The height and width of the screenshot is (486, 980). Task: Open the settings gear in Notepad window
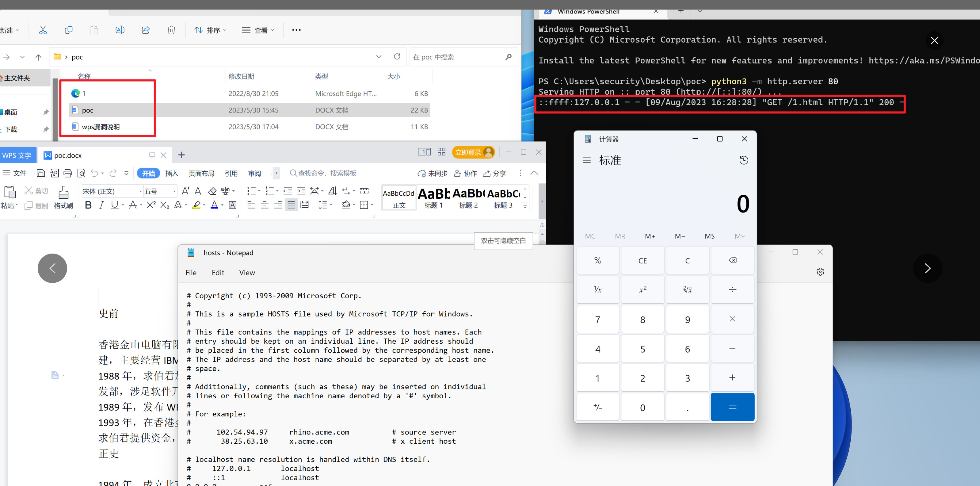(x=820, y=272)
